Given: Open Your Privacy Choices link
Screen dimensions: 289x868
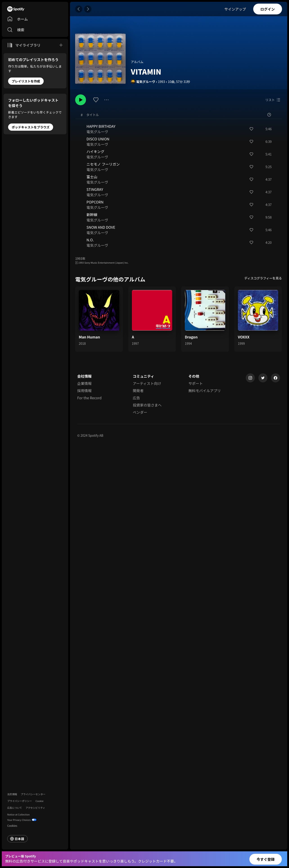Looking at the screenshot, I should 22,820.
